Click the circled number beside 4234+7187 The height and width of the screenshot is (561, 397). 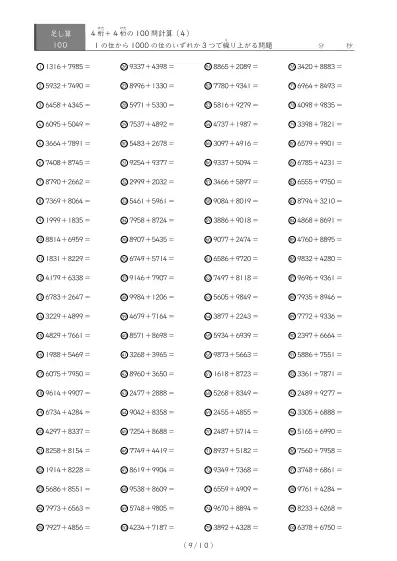(124, 527)
